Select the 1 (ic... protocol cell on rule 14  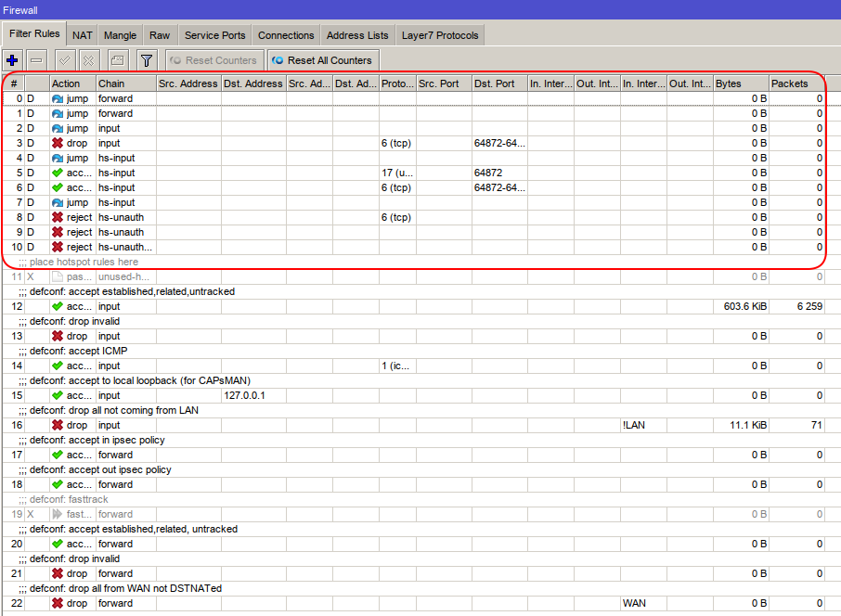pos(397,366)
